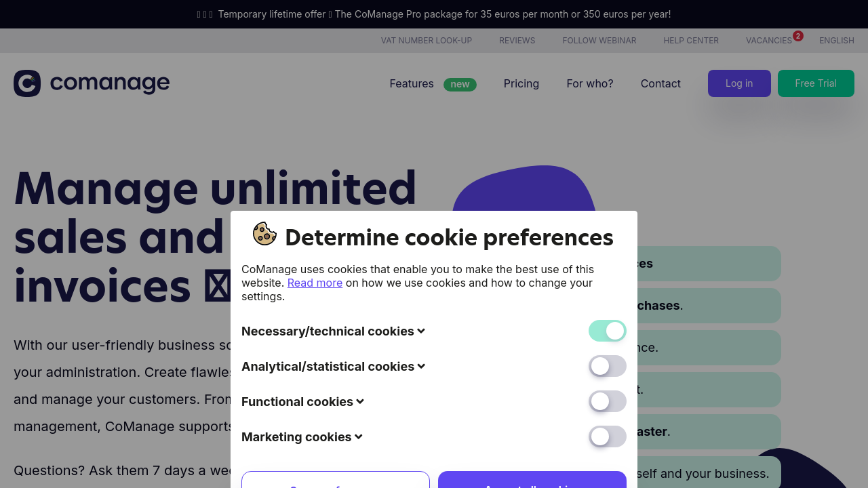Open the For who? menu
Image resolution: width=868 pixels, height=488 pixels.
(x=590, y=83)
